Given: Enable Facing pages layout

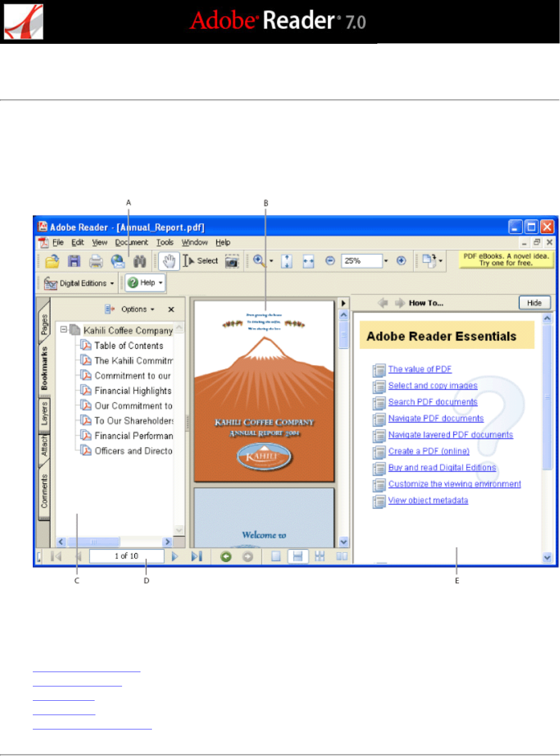Looking at the screenshot, I should click(x=342, y=557).
